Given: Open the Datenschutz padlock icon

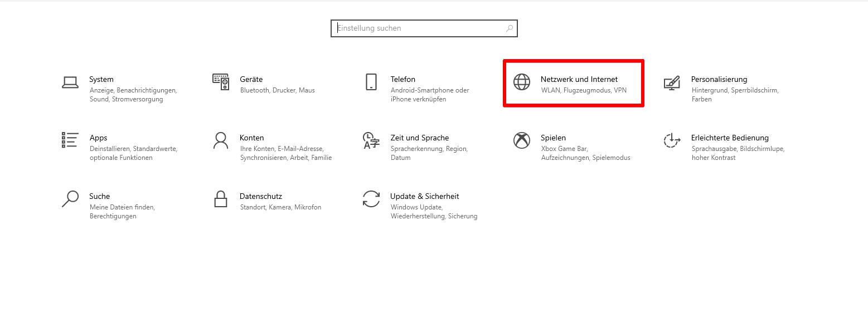Looking at the screenshot, I should (x=221, y=199).
